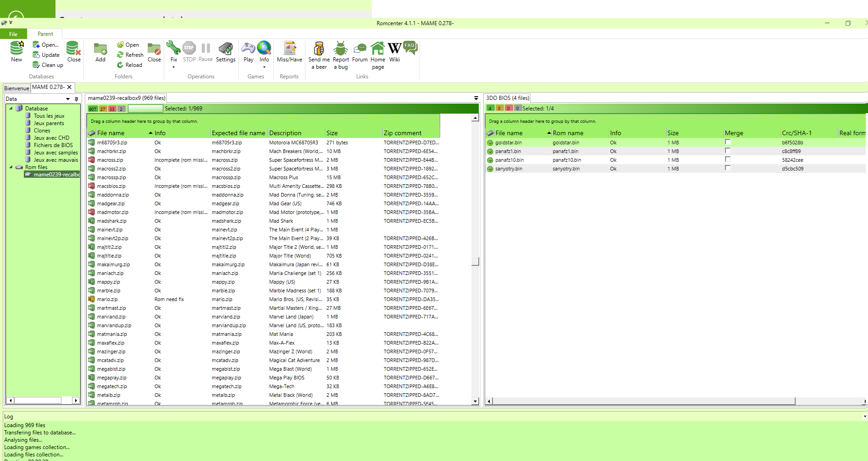Click the Play gamepad icon
Screen dimensions: 868x461
pyautogui.click(x=248, y=49)
